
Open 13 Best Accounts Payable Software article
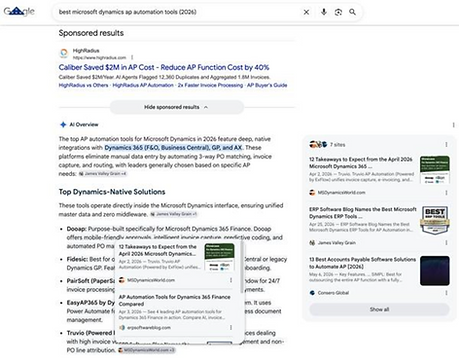362,263
